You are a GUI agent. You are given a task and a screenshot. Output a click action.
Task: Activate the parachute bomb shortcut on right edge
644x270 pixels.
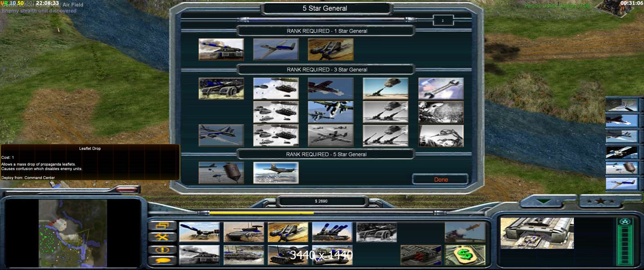tap(622, 168)
